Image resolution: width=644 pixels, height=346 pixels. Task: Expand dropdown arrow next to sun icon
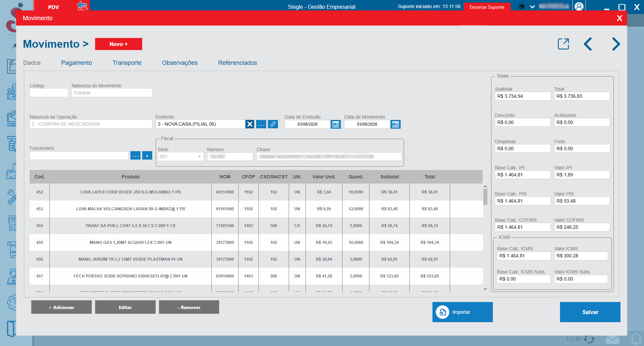[x=532, y=7]
